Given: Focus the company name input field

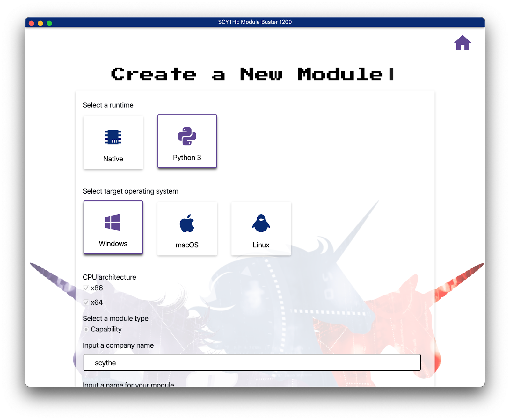Looking at the screenshot, I should 252,362.
